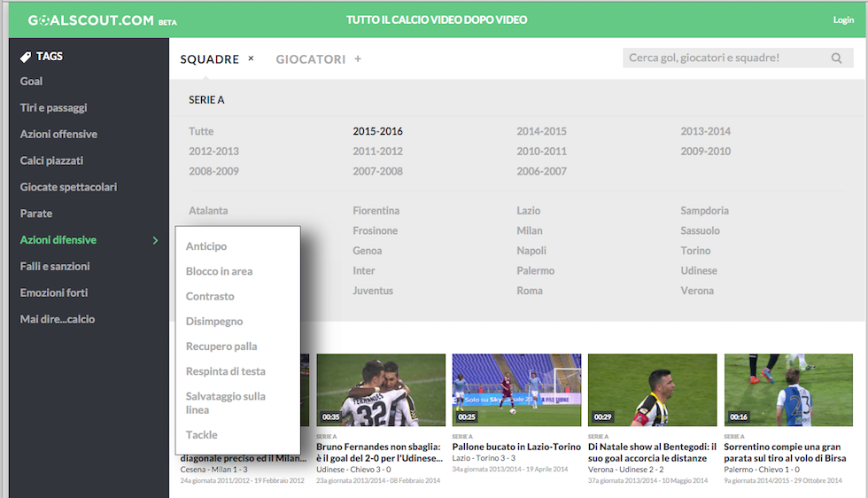Viewport: 868px width, 498px height.
Task: Select Tackle from the submenu
Action: (201, 435)
